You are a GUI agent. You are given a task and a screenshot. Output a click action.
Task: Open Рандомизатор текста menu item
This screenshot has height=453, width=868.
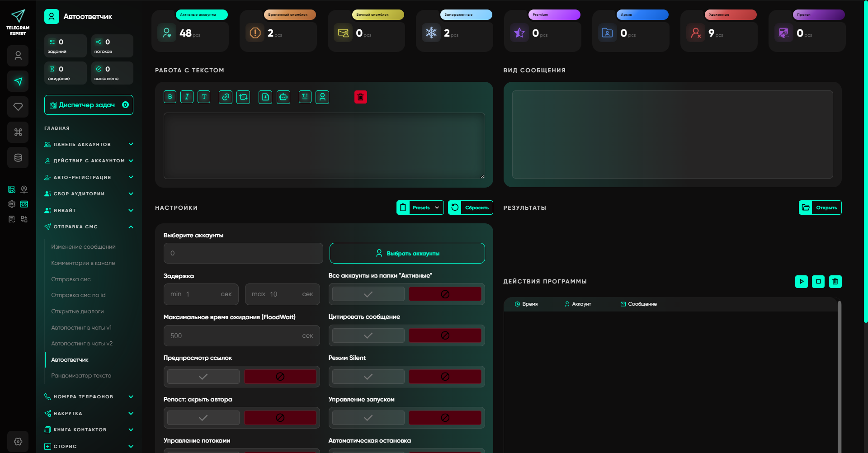81,376
